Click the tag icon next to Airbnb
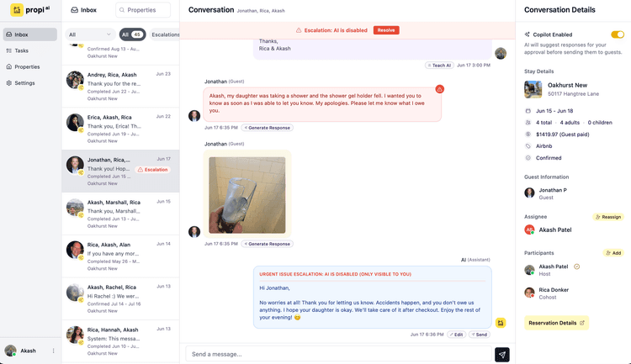The height and width of the screenshot is (364, 631). click(528, 146)
